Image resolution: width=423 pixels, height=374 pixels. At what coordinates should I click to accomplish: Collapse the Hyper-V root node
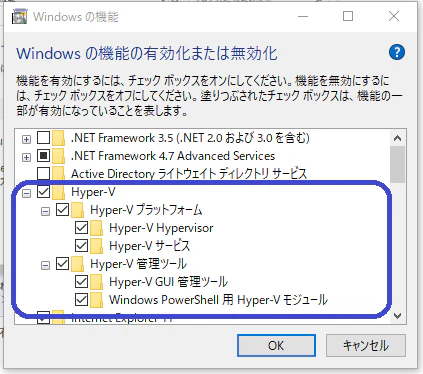[26, 193]
